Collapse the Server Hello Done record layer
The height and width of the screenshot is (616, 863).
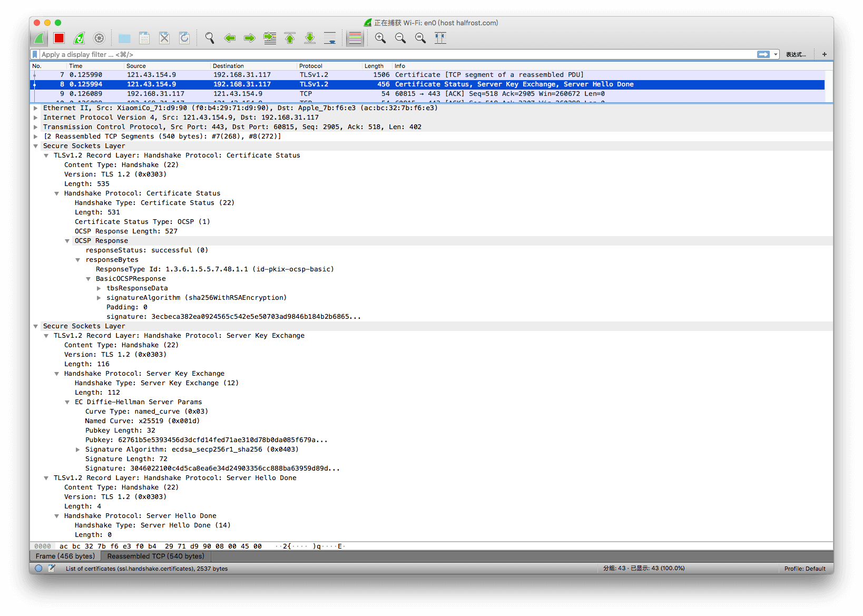pyautogui.click(x=46, y=478)
